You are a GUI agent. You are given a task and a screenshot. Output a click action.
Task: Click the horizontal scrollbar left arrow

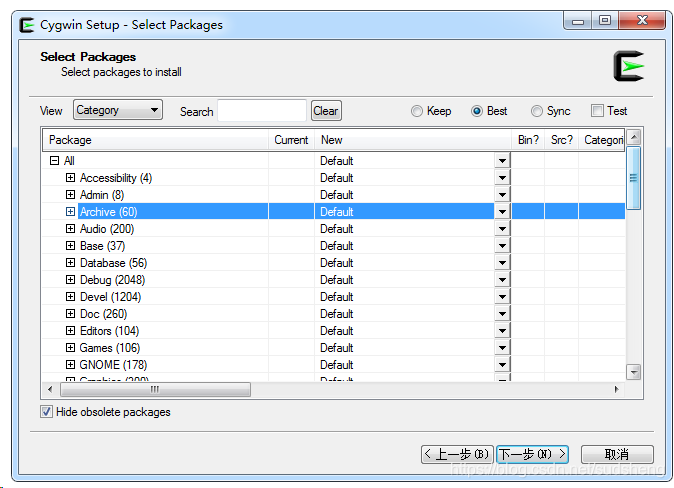click(x=50, y=390)
